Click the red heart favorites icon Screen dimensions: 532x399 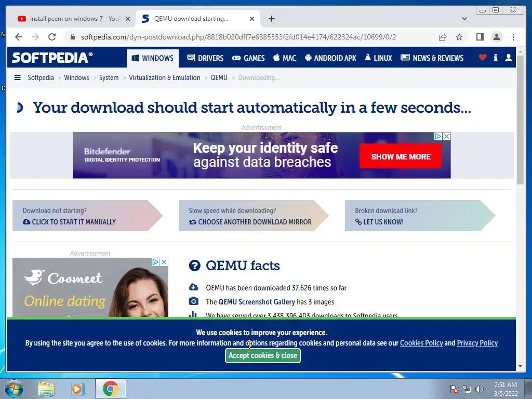[x=483, y=57]
